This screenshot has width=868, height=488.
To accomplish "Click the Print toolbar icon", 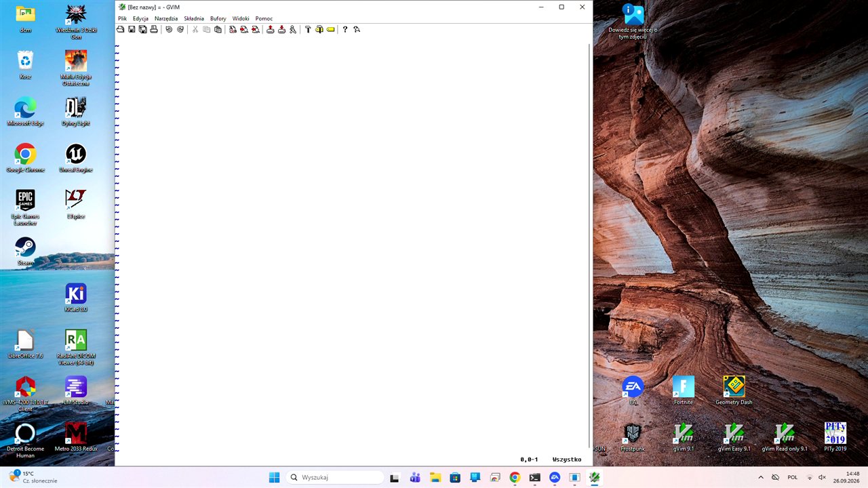I will pyautogui.click(x=154, y=29).
